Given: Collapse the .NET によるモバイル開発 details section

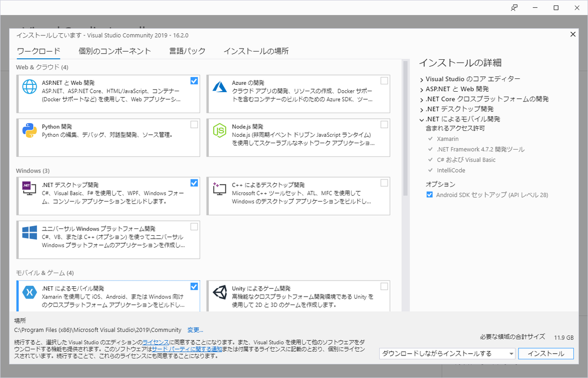Looking at the screenshot, I should [421, 119].
